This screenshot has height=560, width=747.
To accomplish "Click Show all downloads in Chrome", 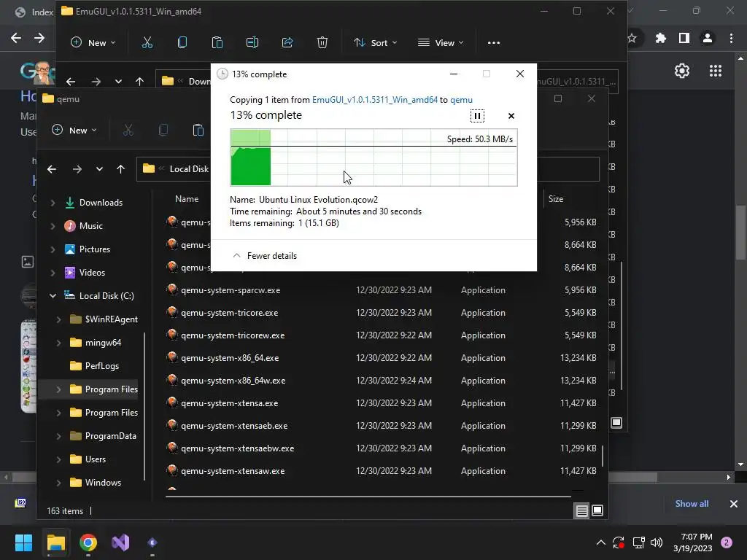I will (x=692, y=504).
